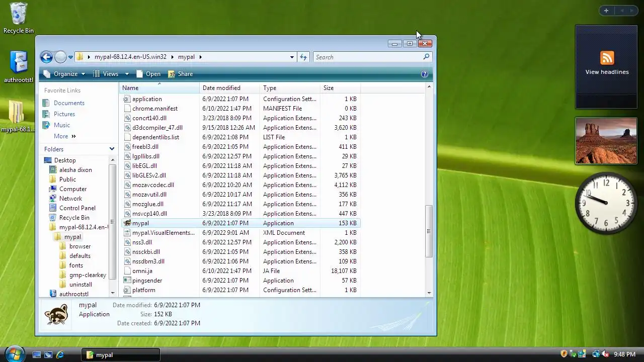The height and width of the screenshot is (362, 644).
Task: Click inside the Search input box
Action: pyautogui.click(x=367, y=57)
